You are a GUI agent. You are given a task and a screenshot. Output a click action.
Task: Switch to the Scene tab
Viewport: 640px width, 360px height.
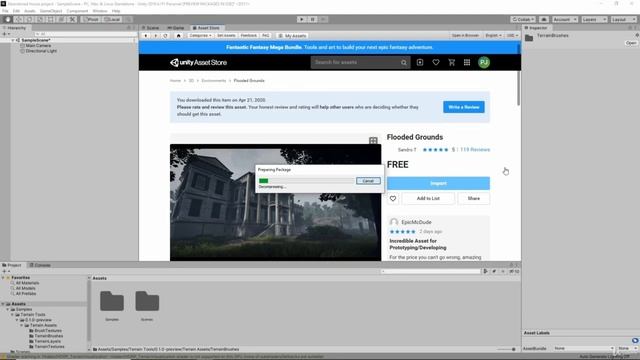pos(151,28)
